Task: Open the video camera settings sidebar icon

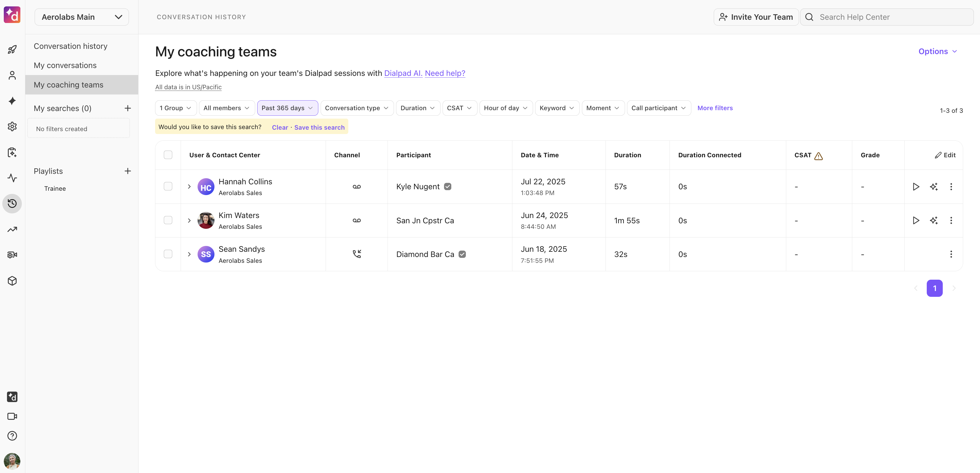Action: tap(12, 255)
